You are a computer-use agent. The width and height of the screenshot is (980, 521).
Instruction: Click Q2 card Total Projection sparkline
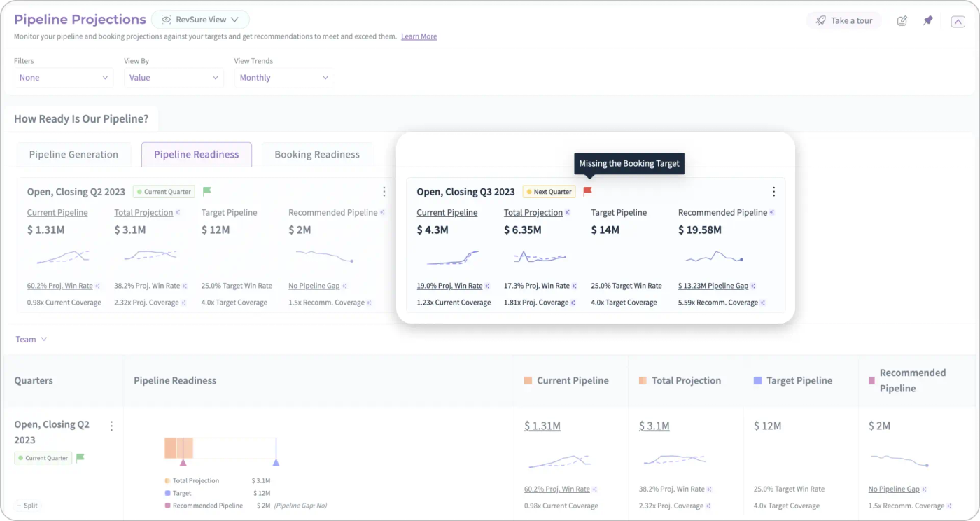pyautogui.click(x=150, y=256)
